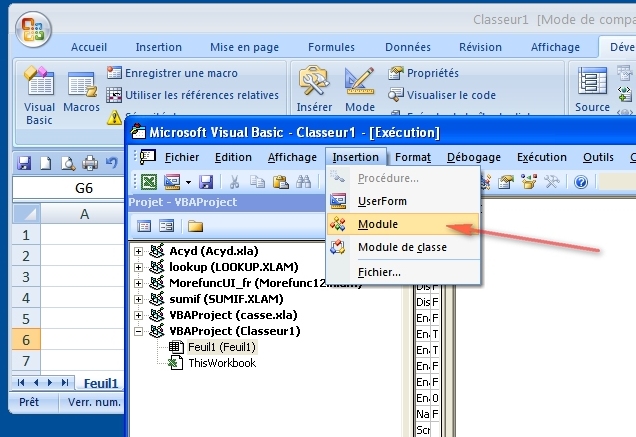
Task: Open Properties Window icon in VBE toolbar
Action: (x=505, y=182)
